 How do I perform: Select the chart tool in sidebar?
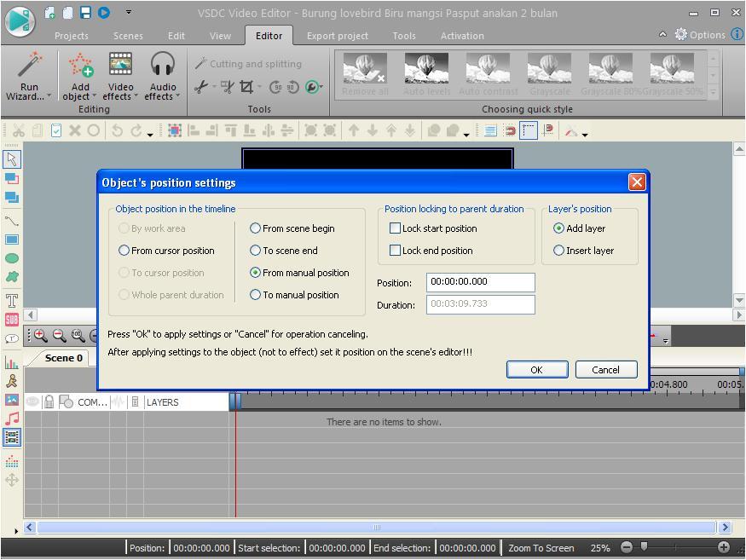11,363
